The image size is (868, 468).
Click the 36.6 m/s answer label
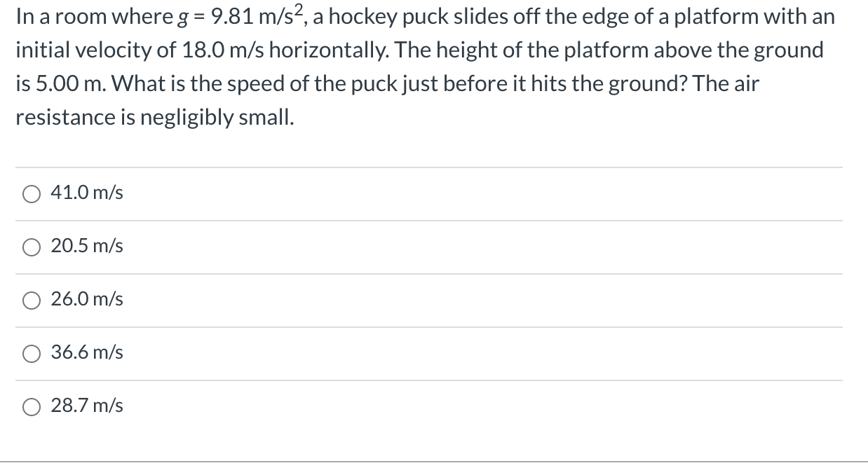[x=86, y=353]
